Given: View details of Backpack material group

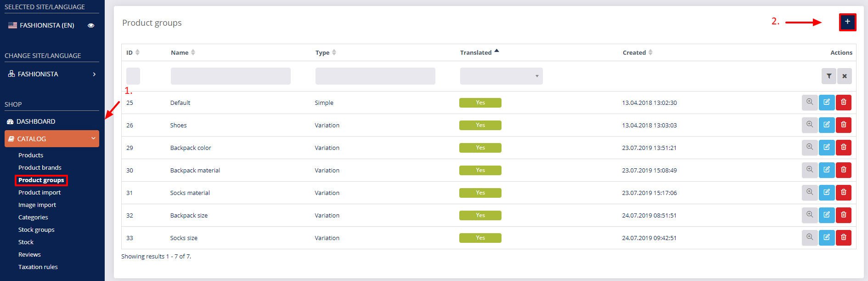Looking at the screenshot, I should [810, 170].
